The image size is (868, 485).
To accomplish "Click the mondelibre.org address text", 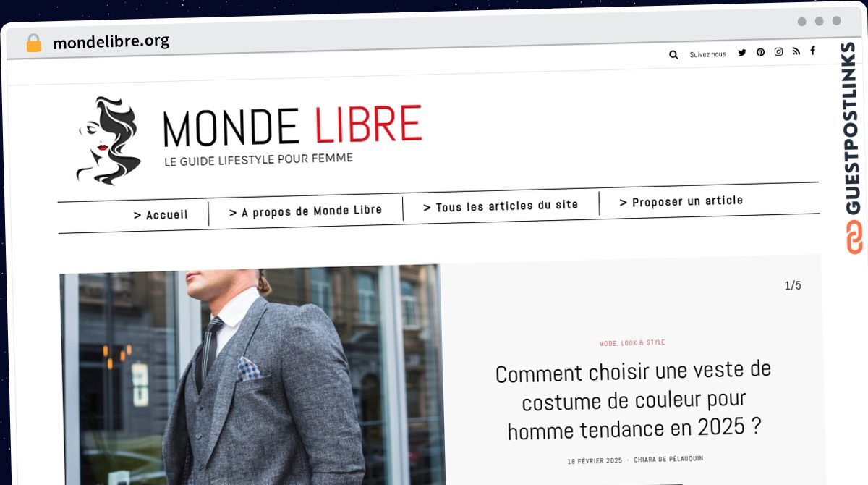I will click(111, 42).
